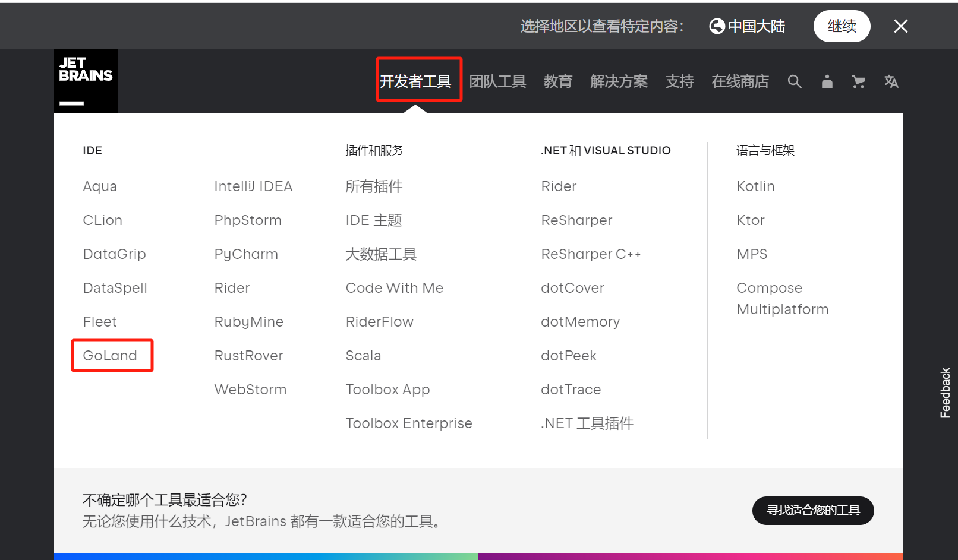Open the .NET 工具插件 link
The width and height of the screenshot is (958, 560).
click(587, 423)
